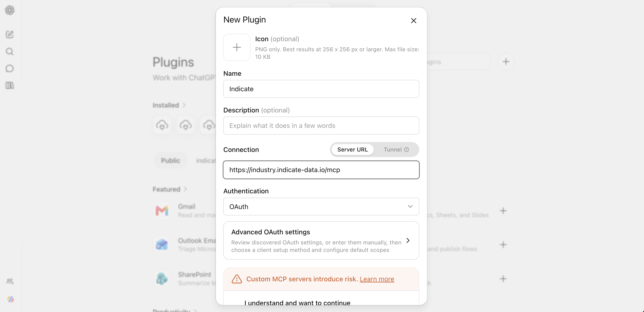644x312 pixels.
Task: Focus the Description input field
Action: pos(321,126)
